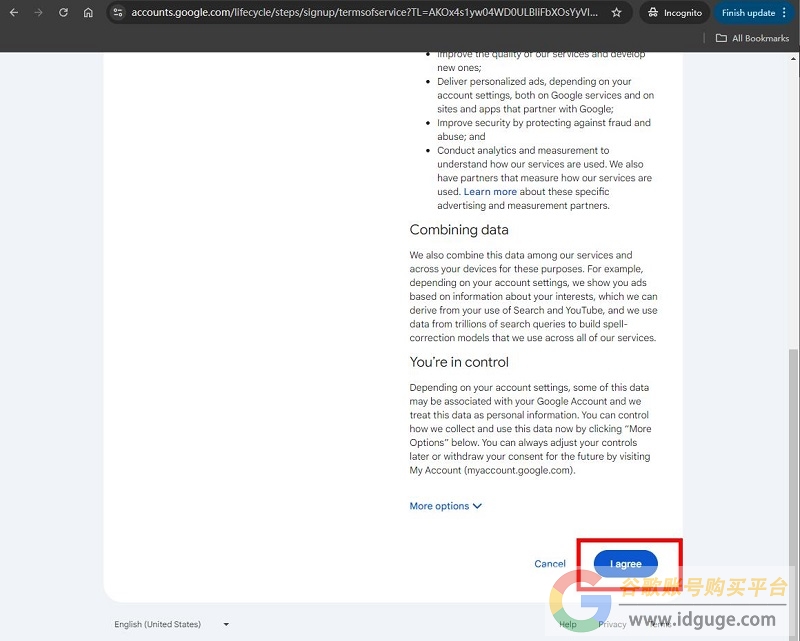Bookmark this page with the star icon
800x641 pixels.
click(x=616, y=12)
